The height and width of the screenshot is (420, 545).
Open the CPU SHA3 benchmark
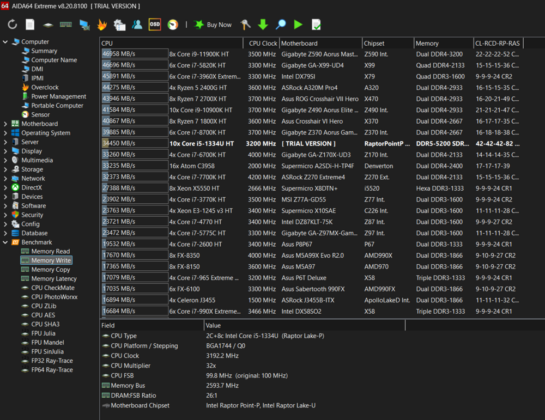coord(45,324)
